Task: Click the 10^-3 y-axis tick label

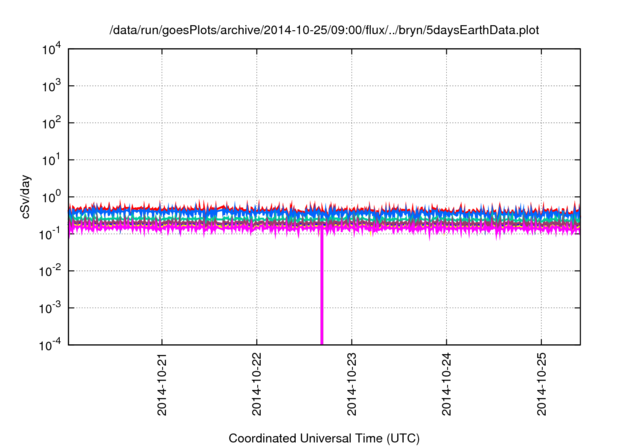Action: pos(51,308)
